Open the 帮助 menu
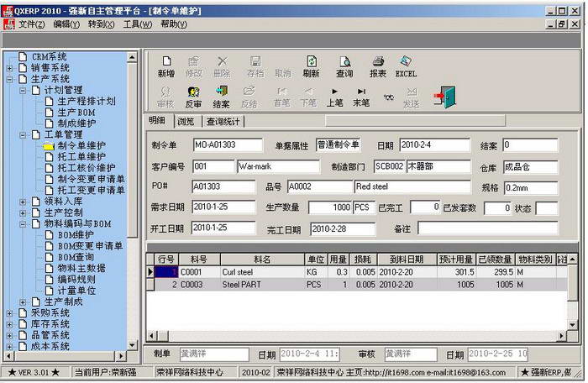The height and width of the screenshot is (383, 588). [174, 24]
